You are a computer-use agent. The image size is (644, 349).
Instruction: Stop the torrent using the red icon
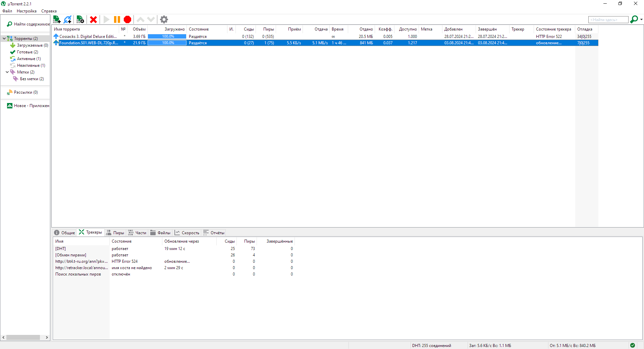127,19
